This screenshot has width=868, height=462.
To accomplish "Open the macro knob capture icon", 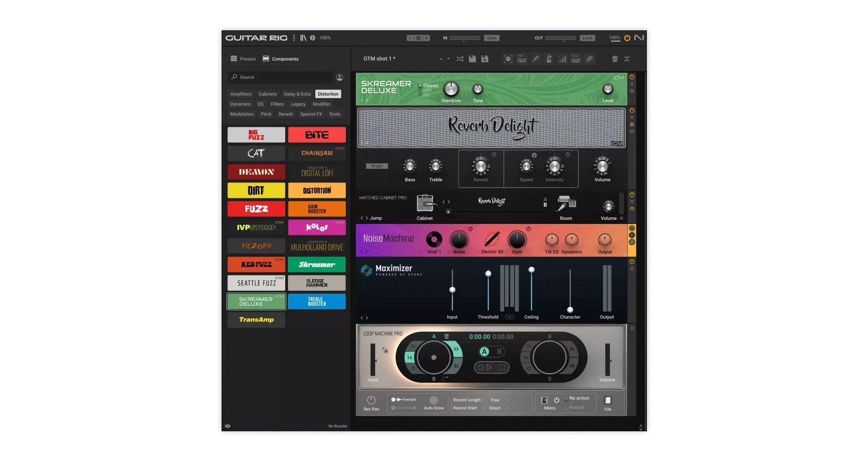I will (x=508, y=59).
